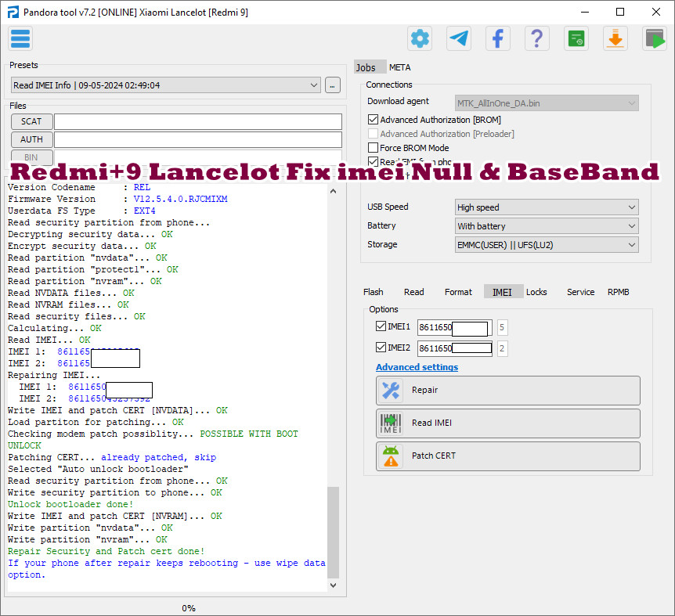Click the EXT4 userdata type text
The width and height of the screenshot is (675, 616).
[145, 211]
